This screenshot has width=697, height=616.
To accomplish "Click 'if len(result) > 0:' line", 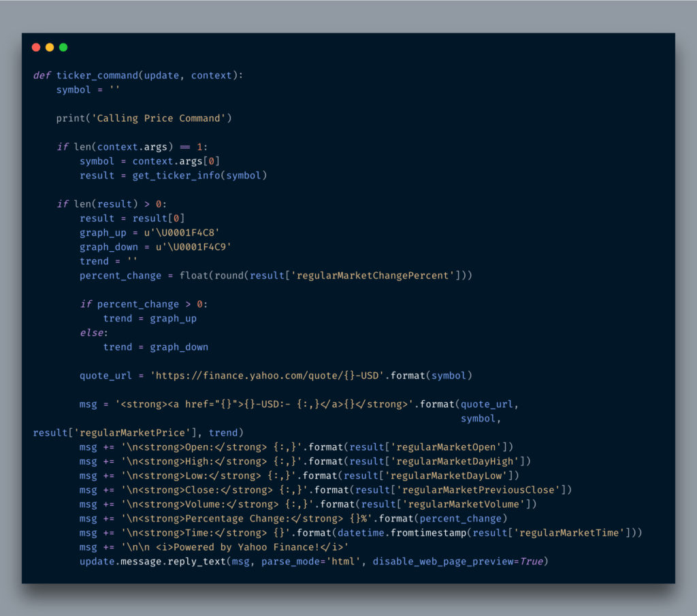I will coord(112,204).
